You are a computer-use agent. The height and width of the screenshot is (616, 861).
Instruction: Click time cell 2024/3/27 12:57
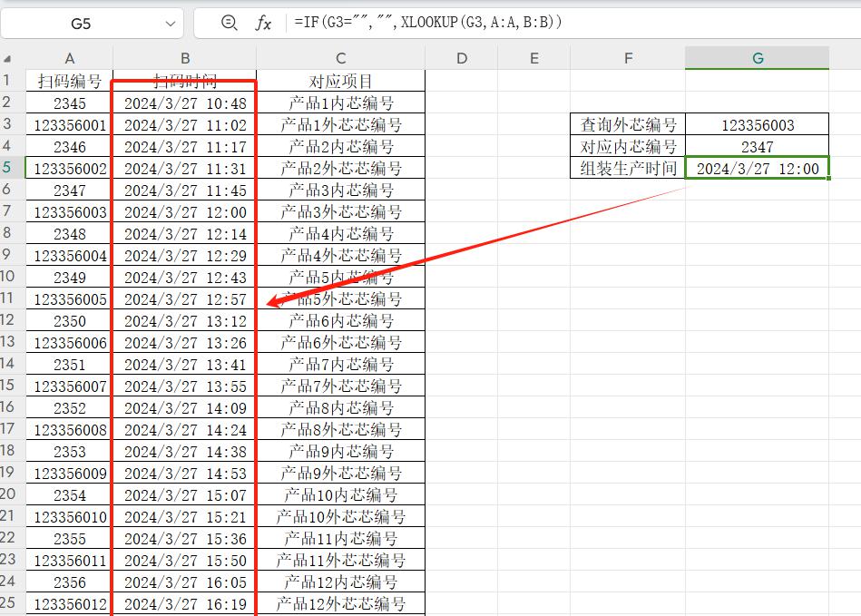184,298
